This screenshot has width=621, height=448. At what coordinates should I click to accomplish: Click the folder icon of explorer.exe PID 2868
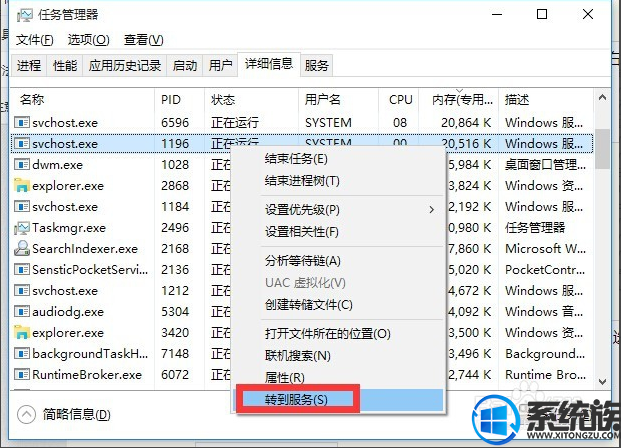(x=22, y=185)
